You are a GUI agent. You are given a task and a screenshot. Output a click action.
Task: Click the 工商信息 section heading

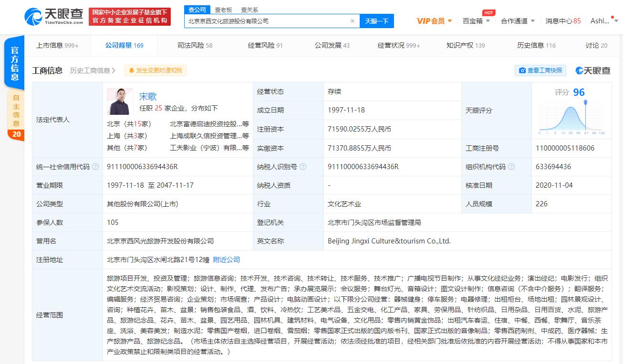pyautogui.click(x=47, y=71)
